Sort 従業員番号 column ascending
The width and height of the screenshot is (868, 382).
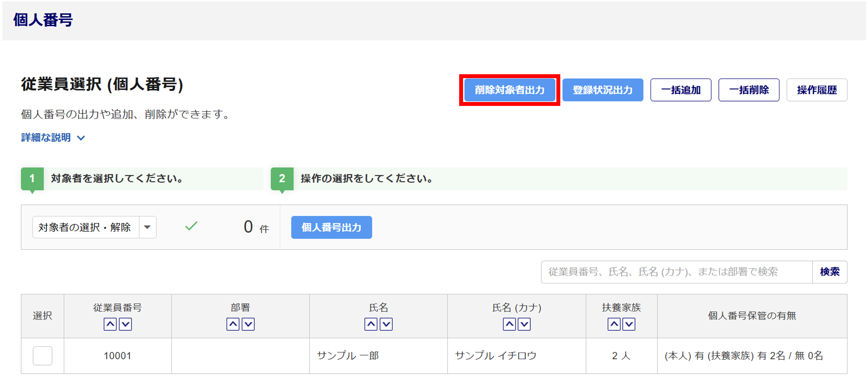(x=110, y=324)
